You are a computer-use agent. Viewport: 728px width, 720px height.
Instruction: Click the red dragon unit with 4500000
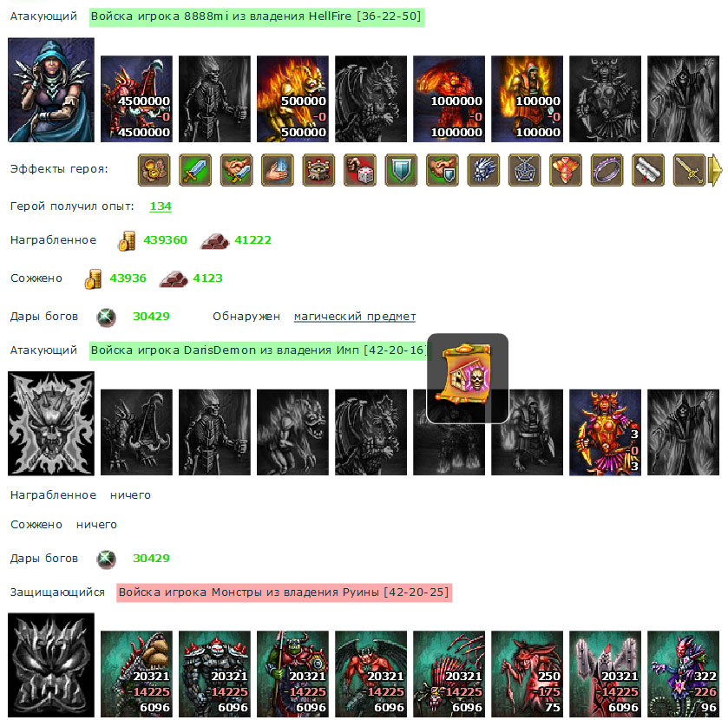[136, 99]
